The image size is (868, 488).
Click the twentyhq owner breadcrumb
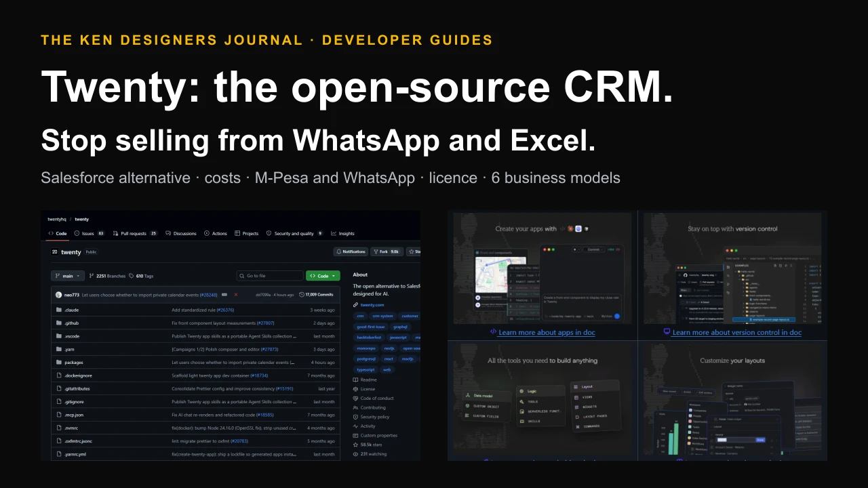(x=57, y=219)
